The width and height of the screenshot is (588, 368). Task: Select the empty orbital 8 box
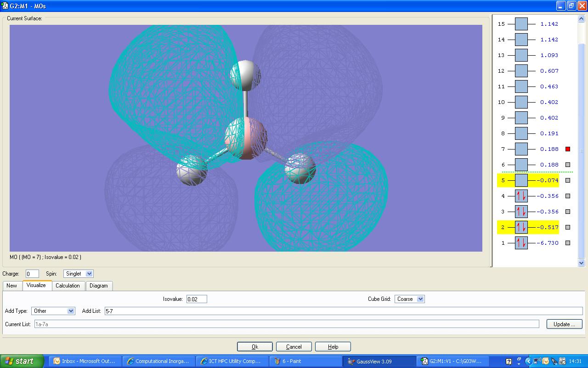521,133
